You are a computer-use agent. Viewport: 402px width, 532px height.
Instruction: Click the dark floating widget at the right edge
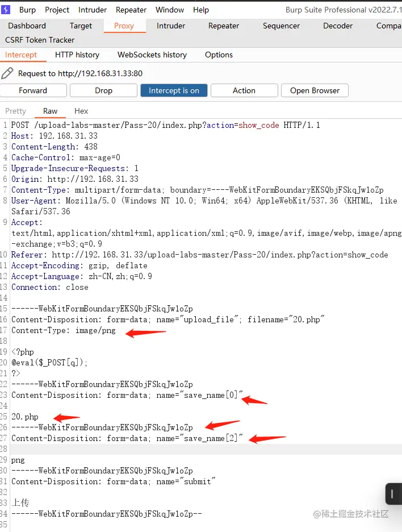[393, 494]
